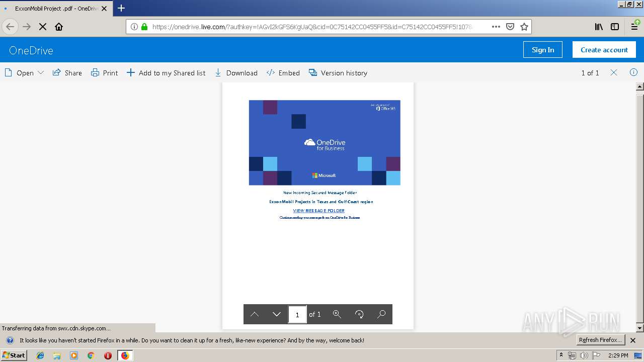Click Add to my Shared list

(x=166, y=73)
